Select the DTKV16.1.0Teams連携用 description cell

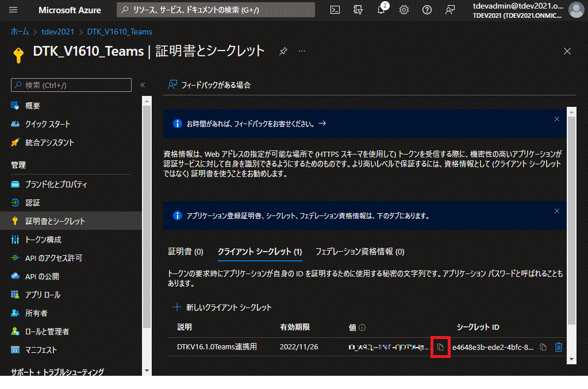[217, 346]
